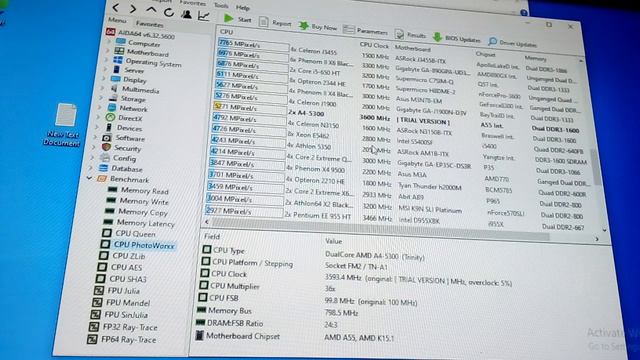This screenshot has height=360, width=640.
Task: Select the Database tree icon
Action: 104,168
